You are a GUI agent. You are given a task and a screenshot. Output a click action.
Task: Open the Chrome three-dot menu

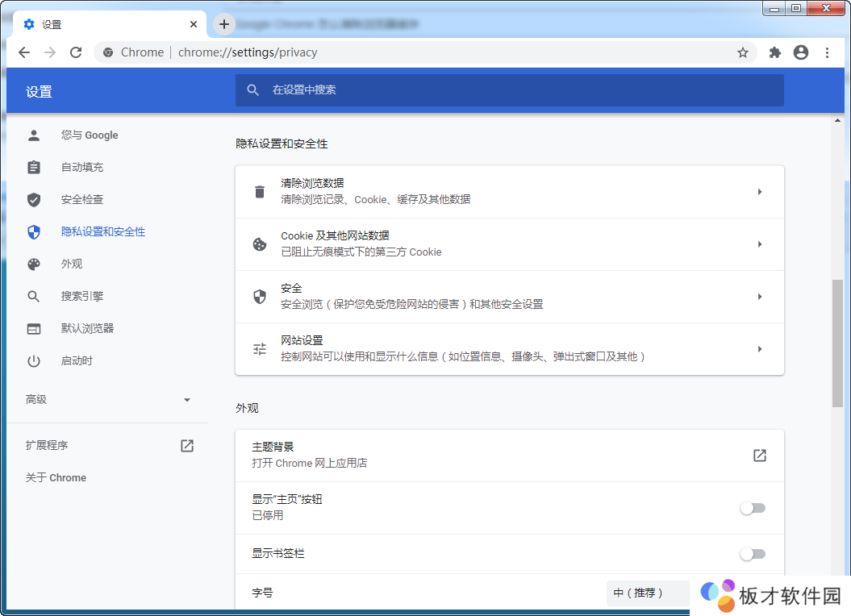827,52
